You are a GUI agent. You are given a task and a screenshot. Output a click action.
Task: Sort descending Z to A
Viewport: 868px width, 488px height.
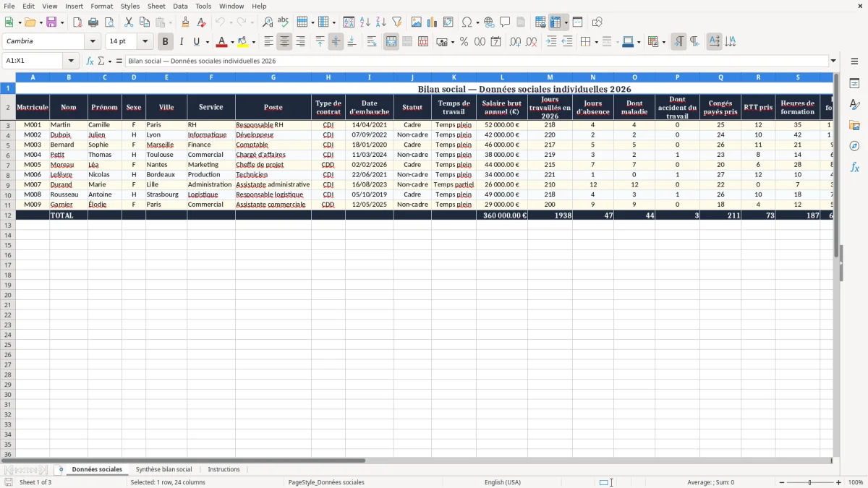tap(380, 22)
